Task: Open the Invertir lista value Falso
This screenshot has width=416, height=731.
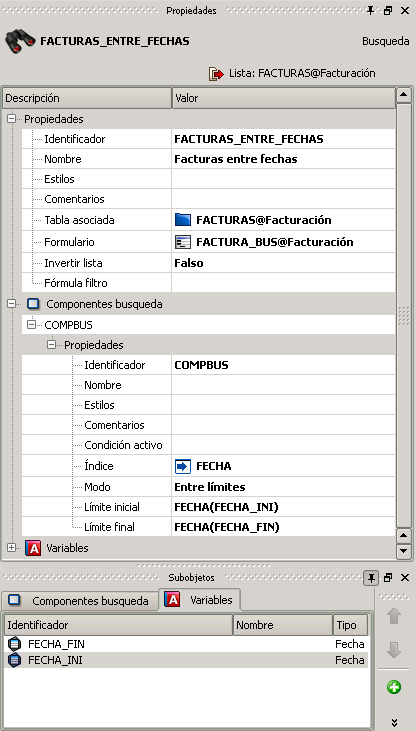Action: tap(284, 263)
